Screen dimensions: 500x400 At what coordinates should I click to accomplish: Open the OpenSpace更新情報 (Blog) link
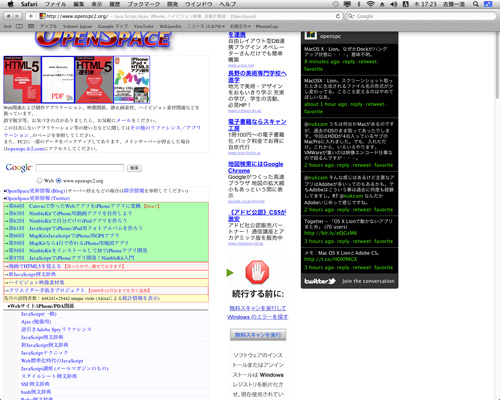pyautogui.click(x=36, y=191)
